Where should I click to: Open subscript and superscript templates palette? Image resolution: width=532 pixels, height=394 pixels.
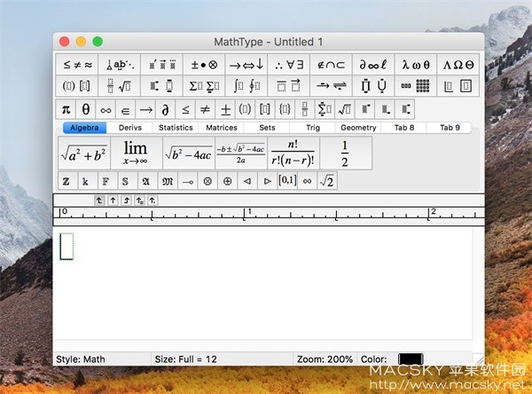(162, 85)
